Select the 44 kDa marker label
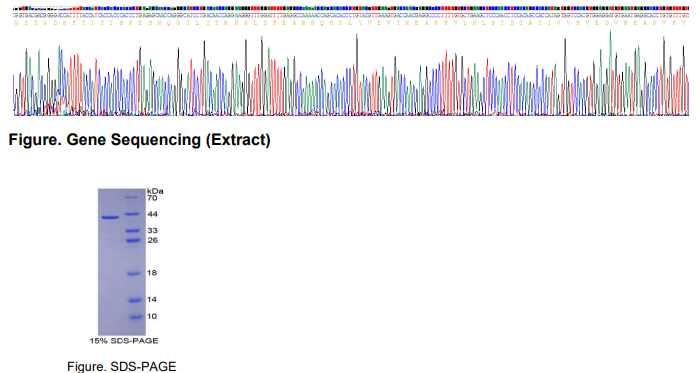This screenshot has height=373, width=696. pos(152,214)
